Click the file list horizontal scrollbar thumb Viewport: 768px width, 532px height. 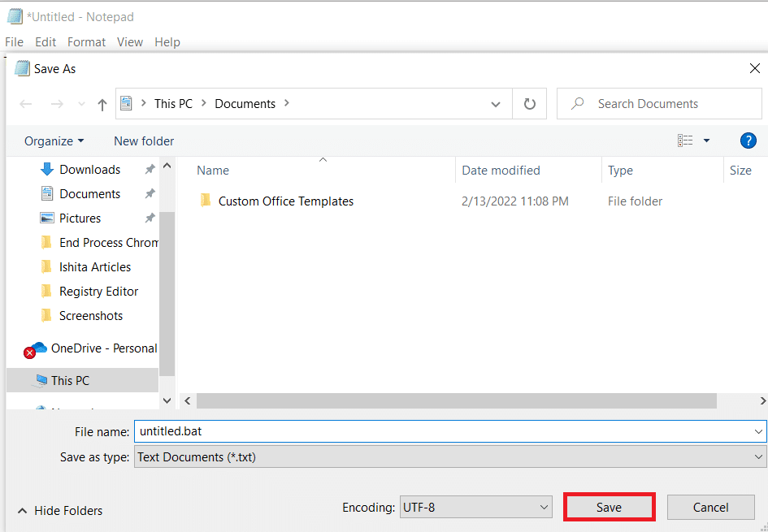[x=457, y=401]
